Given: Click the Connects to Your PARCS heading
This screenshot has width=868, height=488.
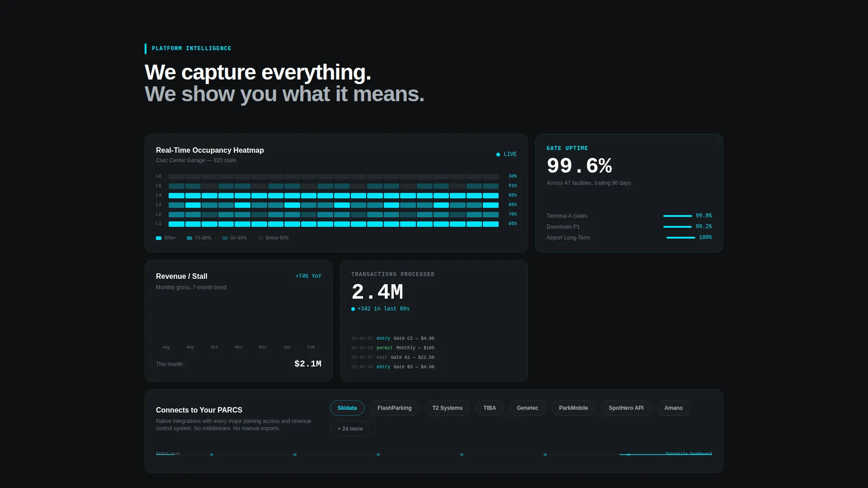Looking at the screenshot, I should (x=199, y=410).
